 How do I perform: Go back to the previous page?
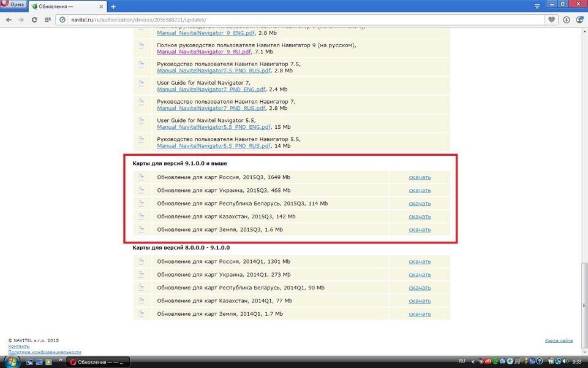pos(9,20)
